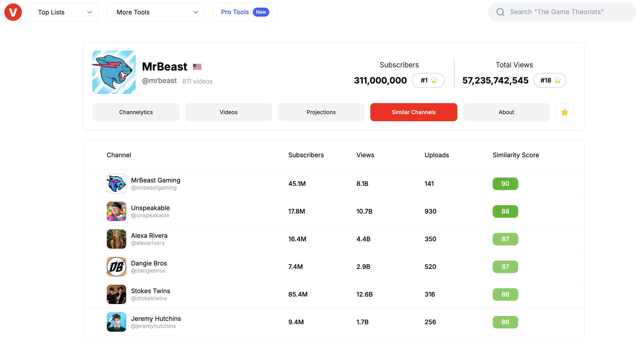This screenshot has width=644, height=337.
Task: Click the 1.7B views cell
Action: [362, 322]
